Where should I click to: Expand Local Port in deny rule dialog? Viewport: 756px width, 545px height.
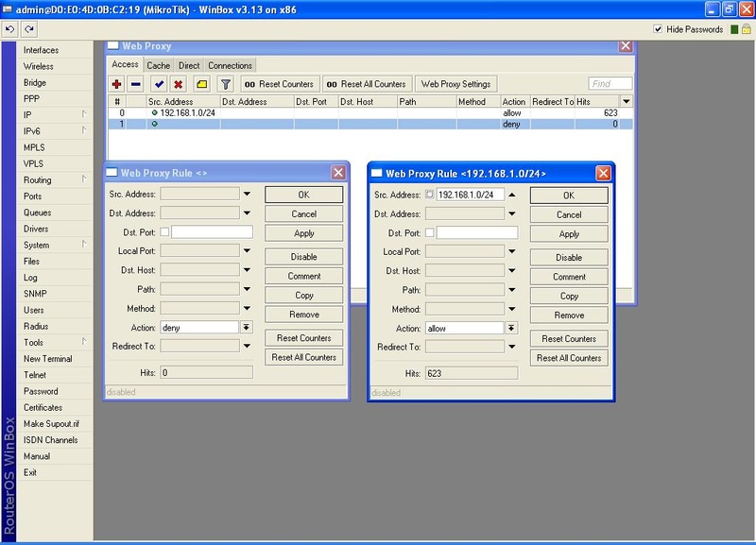click(247, 250)
